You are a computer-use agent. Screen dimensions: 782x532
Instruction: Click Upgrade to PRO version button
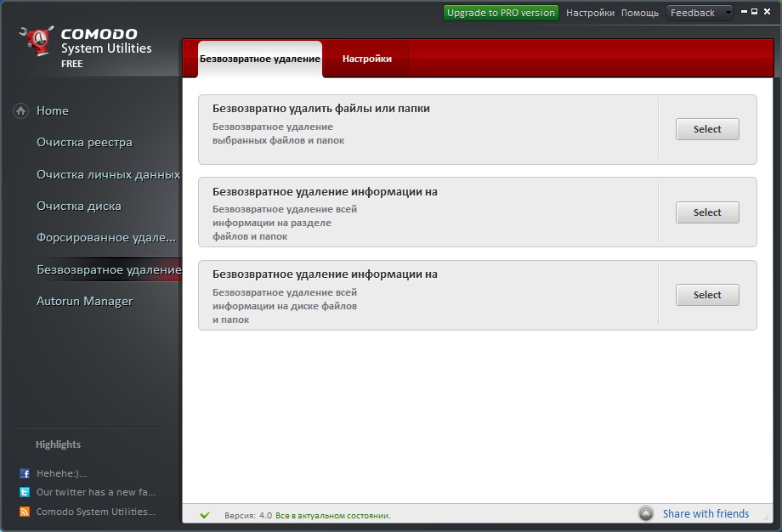click(501, 13)
